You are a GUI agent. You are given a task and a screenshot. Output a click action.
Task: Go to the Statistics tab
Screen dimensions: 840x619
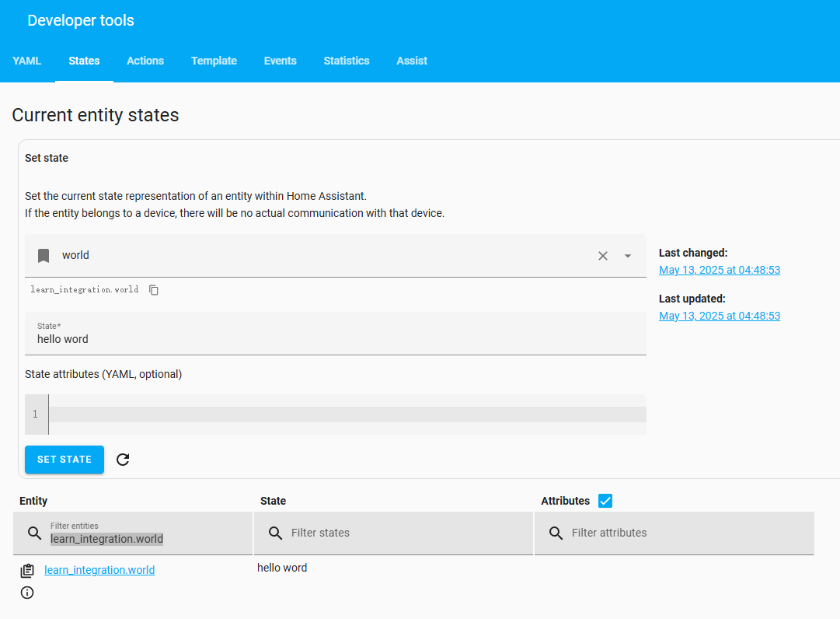point(346,61)
